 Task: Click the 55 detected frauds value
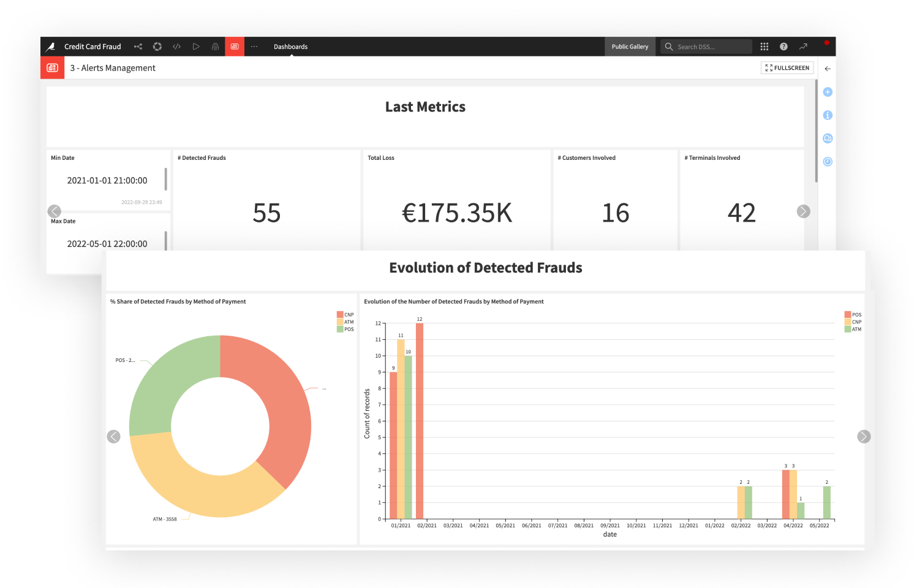click(266, 213)
